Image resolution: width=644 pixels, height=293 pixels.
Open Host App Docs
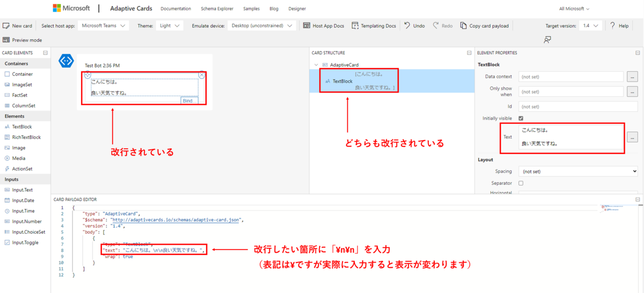[324, 26]
